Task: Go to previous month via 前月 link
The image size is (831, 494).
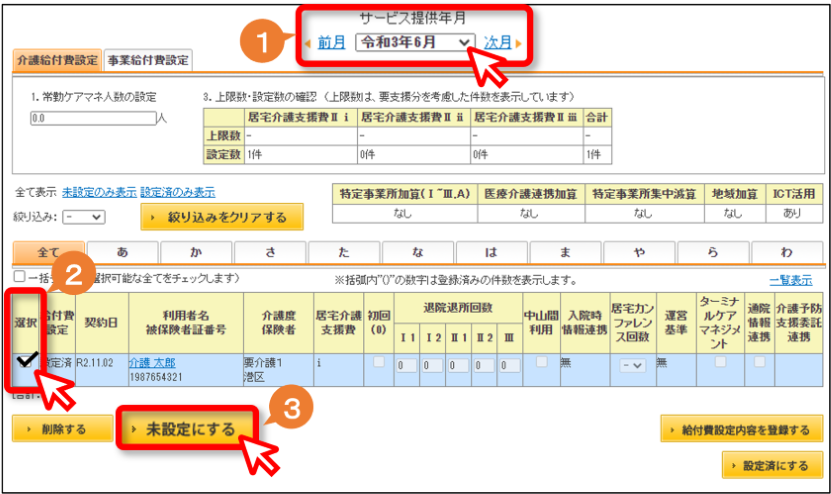Action: coord(331,42)
